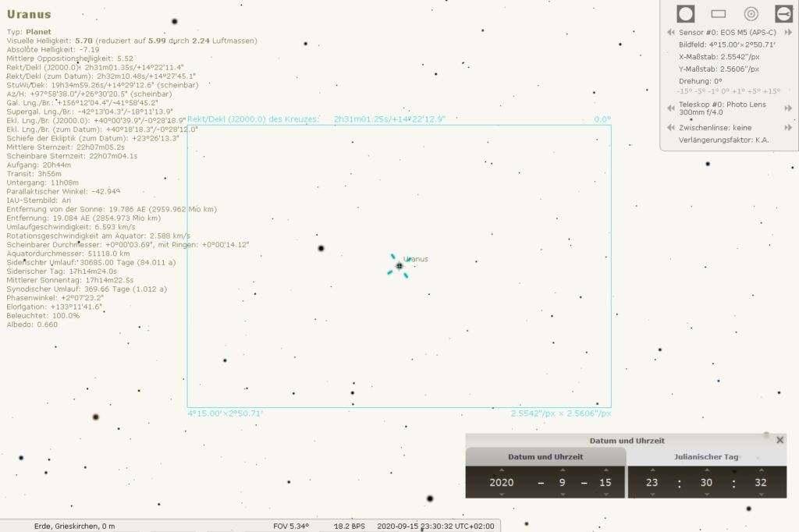Switch to next sensor with right arrows
799x532 pixels.
tap(788, 33)
